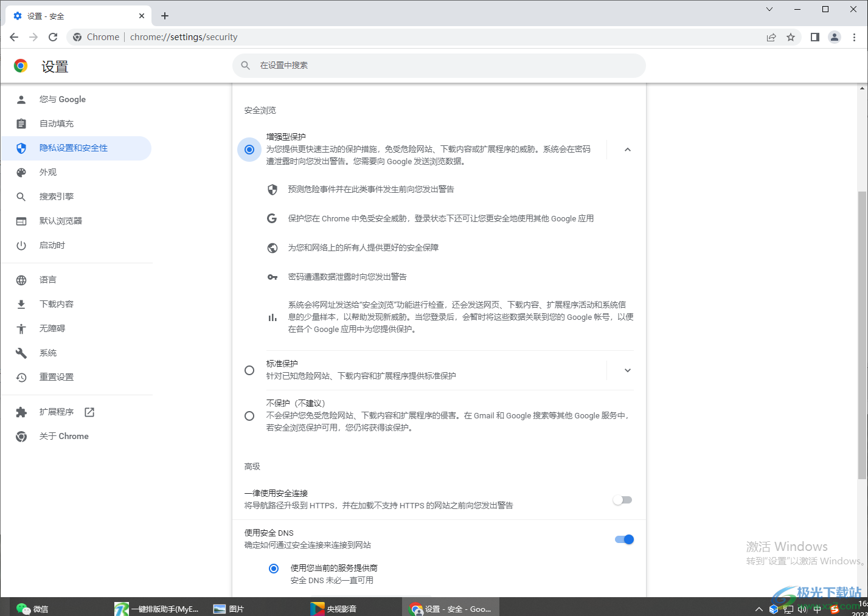
Task: Click the 高级 section heading
Action: point(252,467)
